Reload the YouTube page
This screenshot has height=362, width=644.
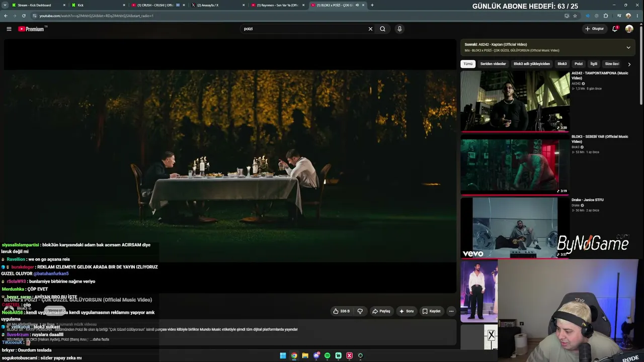(x=24, y=16)
